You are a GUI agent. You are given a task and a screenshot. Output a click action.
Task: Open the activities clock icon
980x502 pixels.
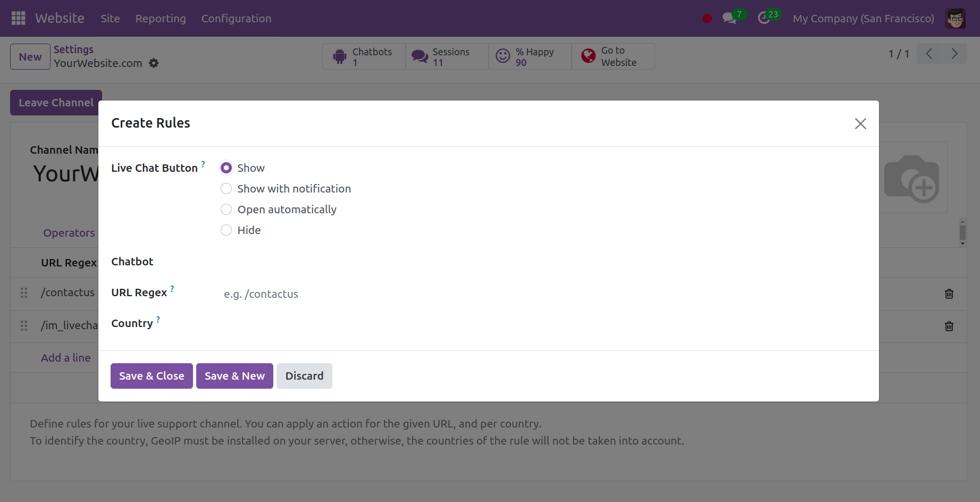764,18
